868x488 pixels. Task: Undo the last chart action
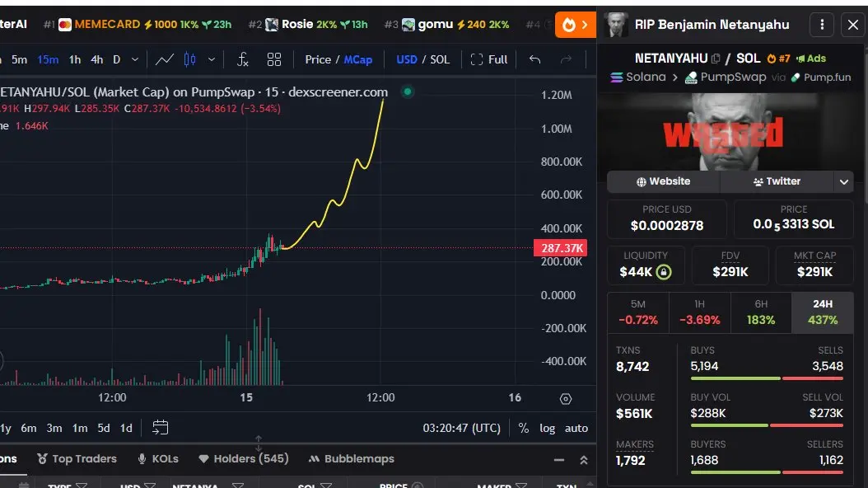[x=534, y=59]
